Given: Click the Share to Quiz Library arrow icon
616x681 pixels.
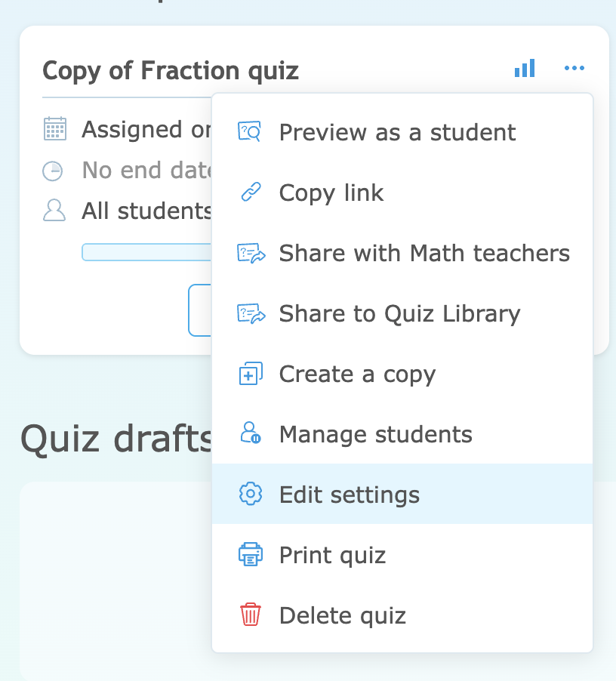Looking at the screenshot, I should [x=251, y=313].
